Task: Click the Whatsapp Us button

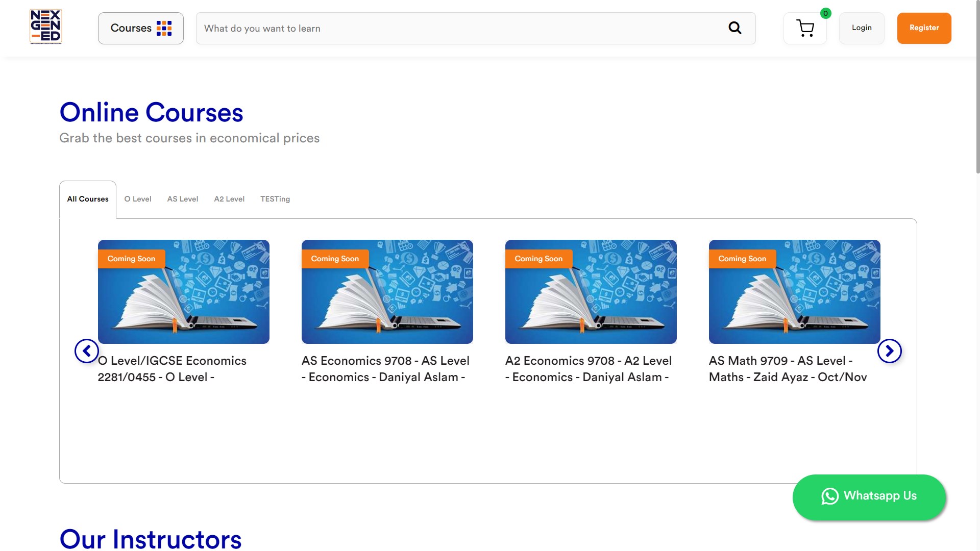Action: point(869,496)
